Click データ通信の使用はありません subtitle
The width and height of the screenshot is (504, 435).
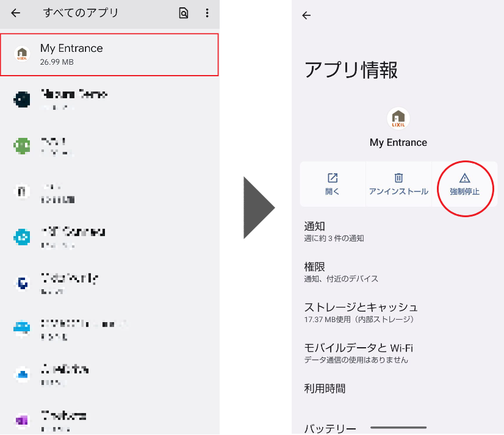[x=356, y=360]
